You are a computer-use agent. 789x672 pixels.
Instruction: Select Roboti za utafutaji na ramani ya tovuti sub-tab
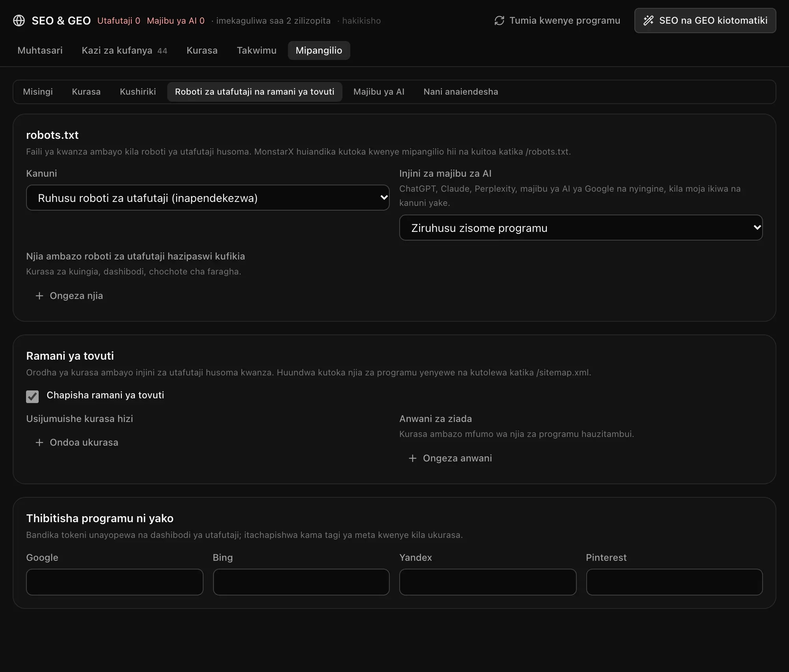(254, 92)
